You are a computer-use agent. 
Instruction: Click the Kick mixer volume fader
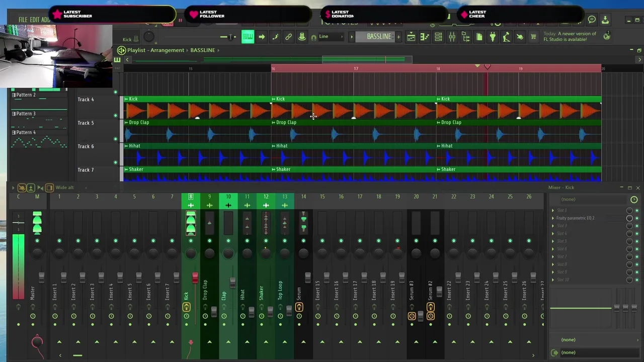(x=195, y=278)
